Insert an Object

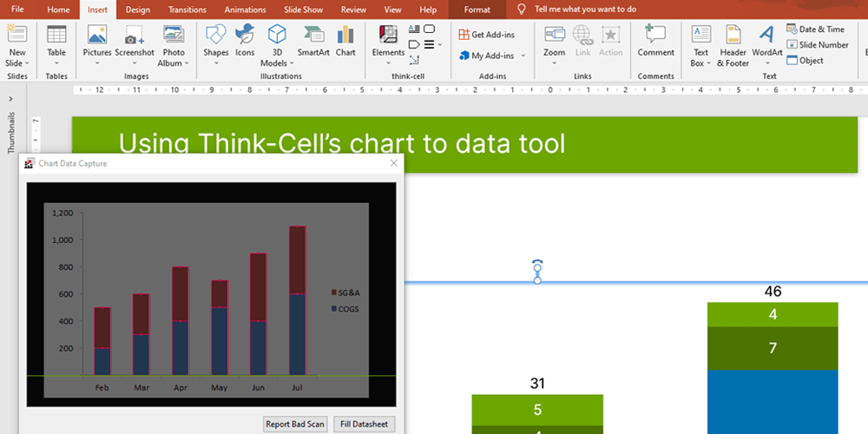pos(805,61)
